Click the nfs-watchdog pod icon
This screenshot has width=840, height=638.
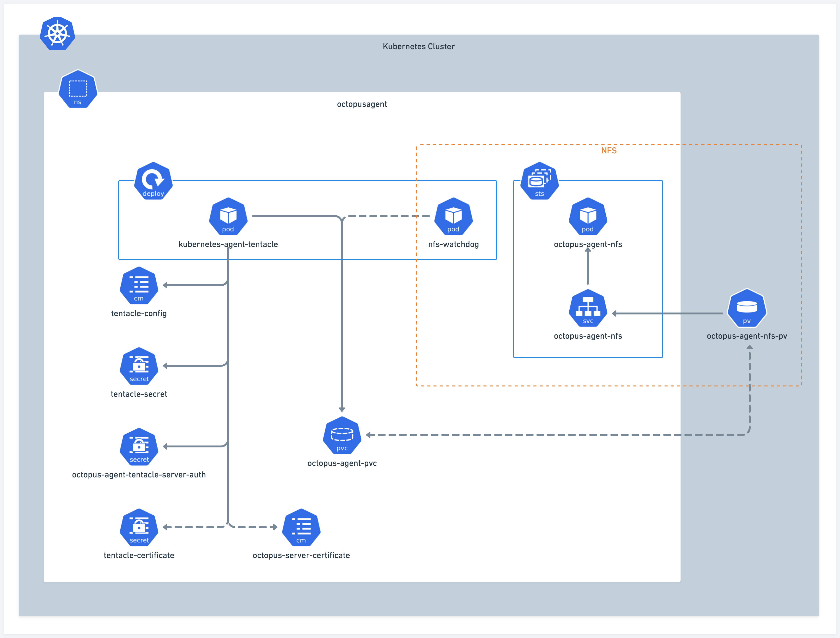454,216
